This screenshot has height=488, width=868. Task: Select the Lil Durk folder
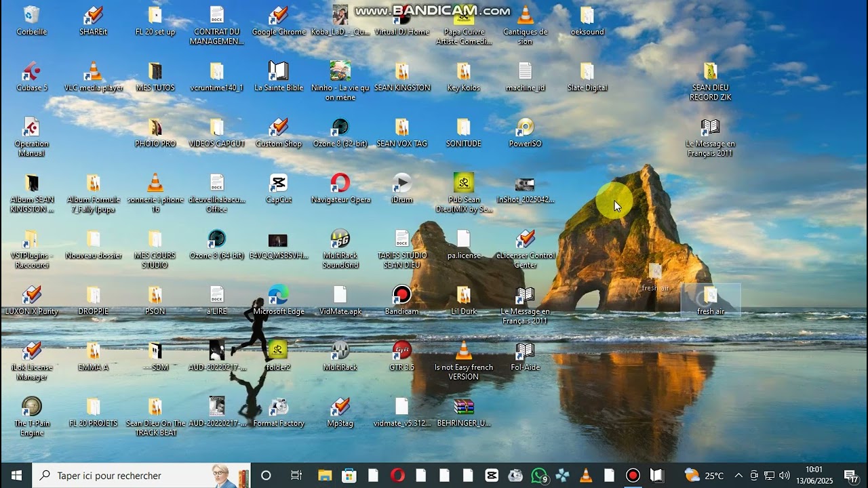pyautogui.click(x=464, y=300)
